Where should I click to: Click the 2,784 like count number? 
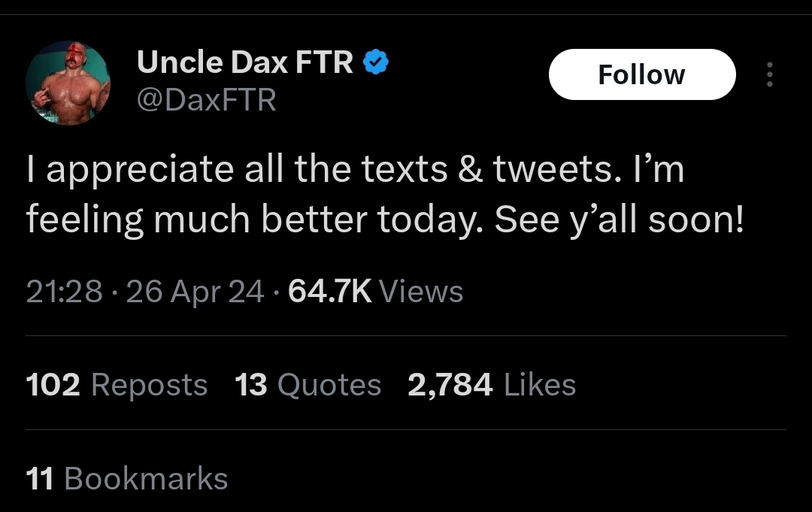[450, 385]
